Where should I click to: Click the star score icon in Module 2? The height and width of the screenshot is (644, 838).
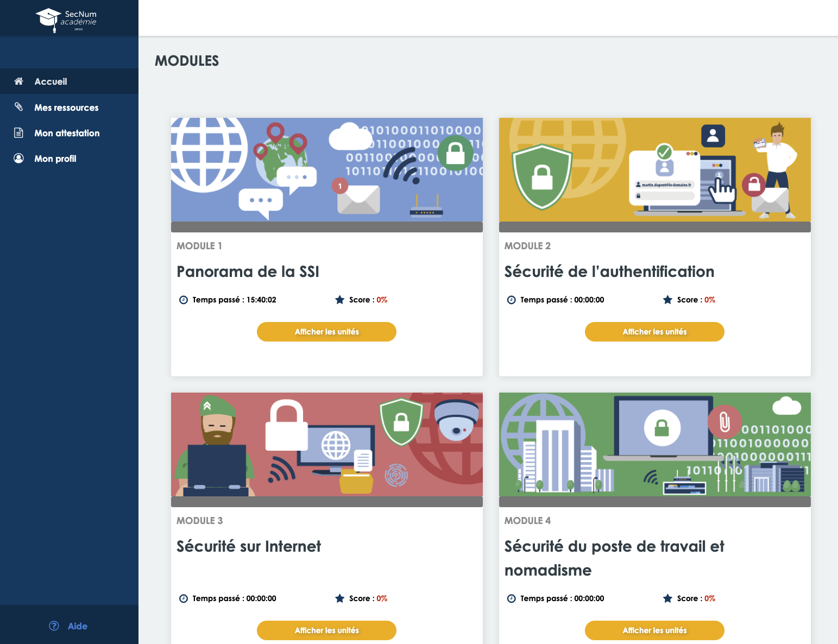667,300
